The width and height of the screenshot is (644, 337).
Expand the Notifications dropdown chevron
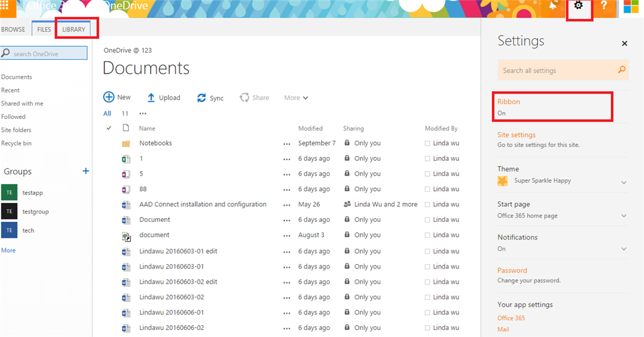coord(624,249)
